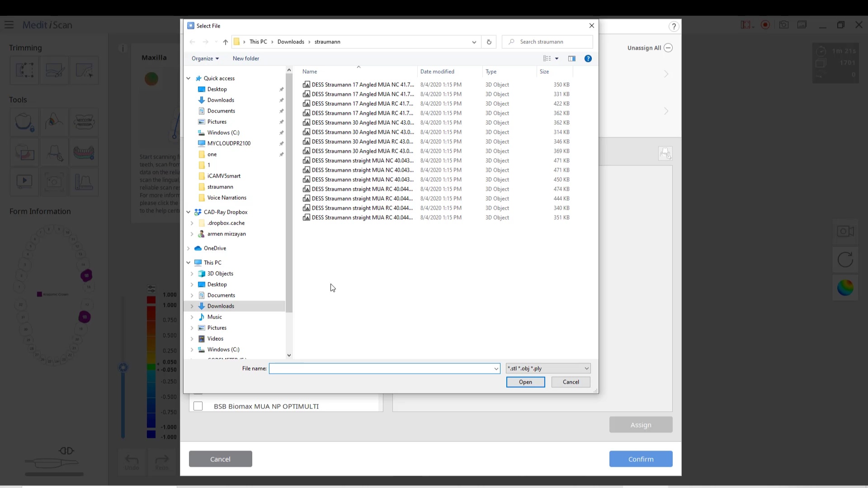Open the address bar path dropdown
The image size is (868, 488).
click(x=474, y=42)
